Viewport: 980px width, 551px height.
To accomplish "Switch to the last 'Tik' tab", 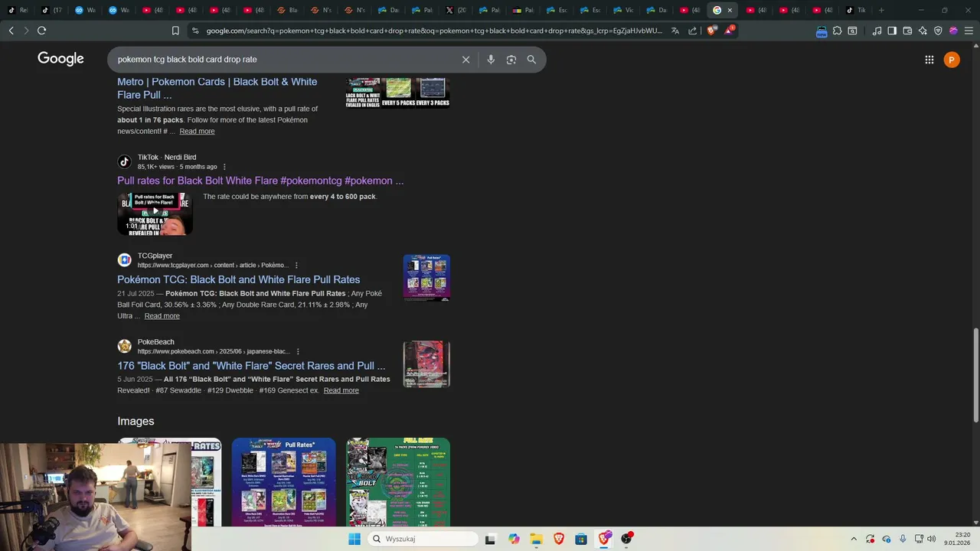I will tap(856, 10).
